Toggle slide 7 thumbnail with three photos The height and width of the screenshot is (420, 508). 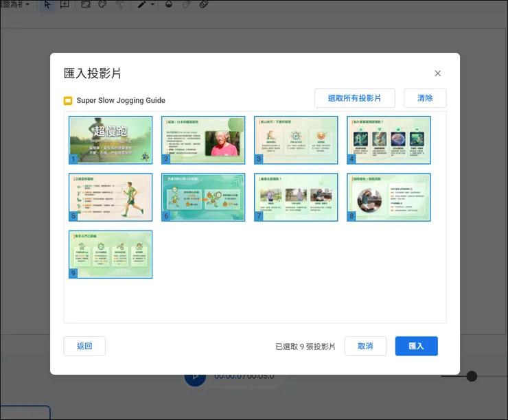pyautogui.click(x=296, y=197)
